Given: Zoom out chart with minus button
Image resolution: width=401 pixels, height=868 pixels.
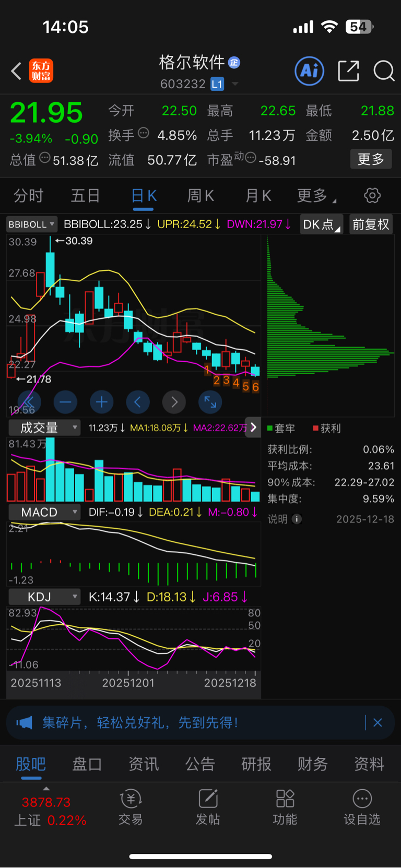Looking at the screenshot, I should click(x=65, y=402).
